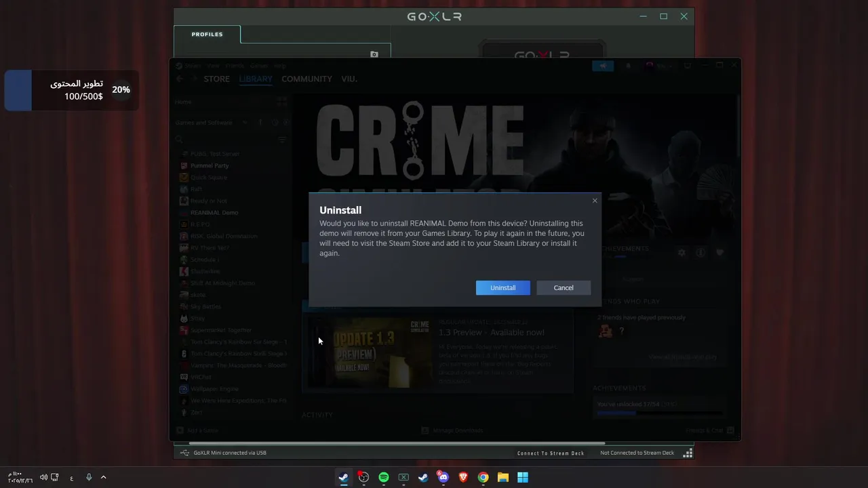Open the Friends menu in Steam

pos(235,66)
